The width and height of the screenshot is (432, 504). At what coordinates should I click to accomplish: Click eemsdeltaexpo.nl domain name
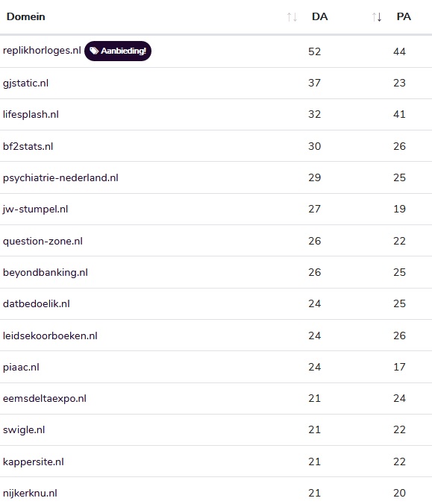coord(45,399)
